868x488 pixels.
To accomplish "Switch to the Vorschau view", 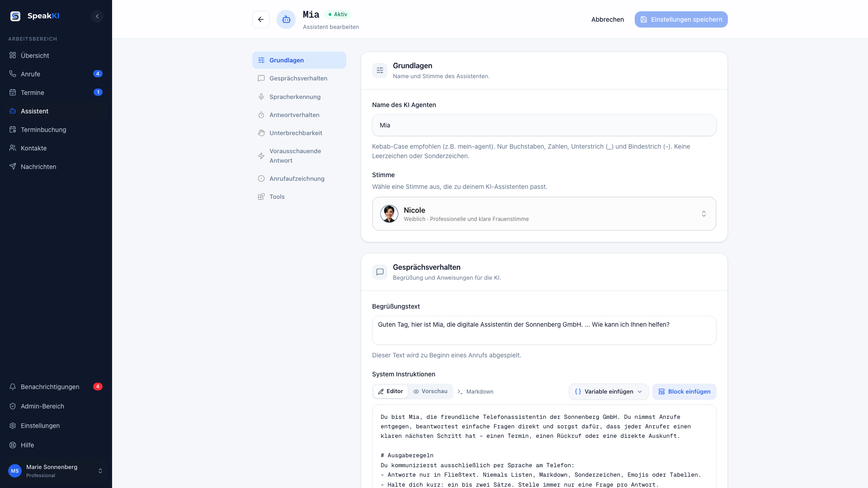I will point(430,391).
